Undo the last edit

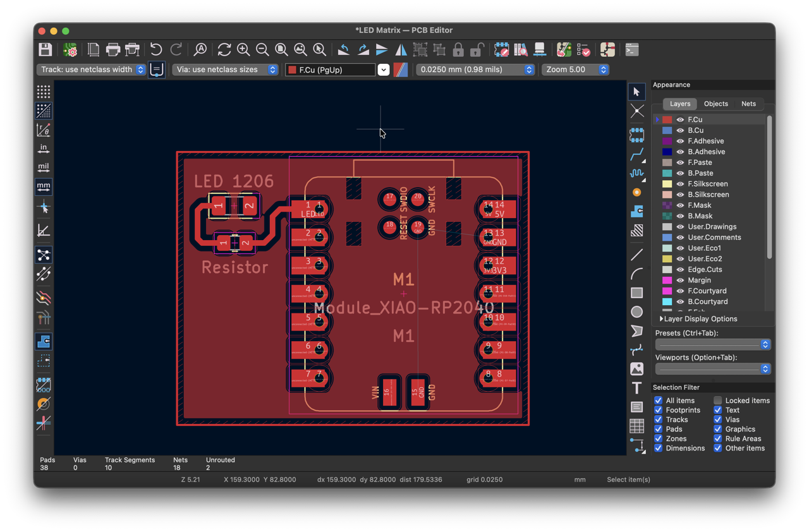pos(156,49)
